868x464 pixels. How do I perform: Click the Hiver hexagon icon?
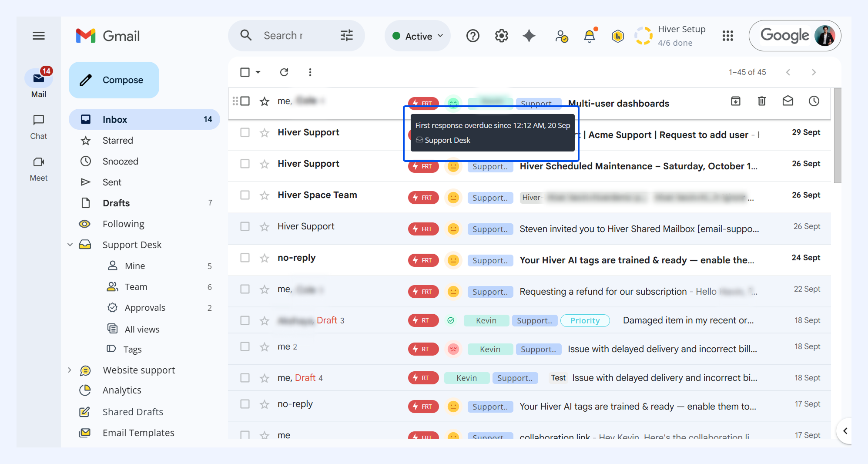[x=618, y=36]
